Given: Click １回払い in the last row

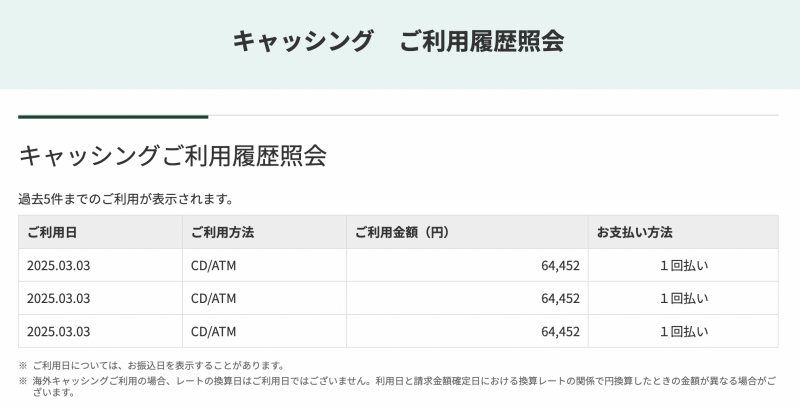Looking at the screenshot, I should [684, 331].
